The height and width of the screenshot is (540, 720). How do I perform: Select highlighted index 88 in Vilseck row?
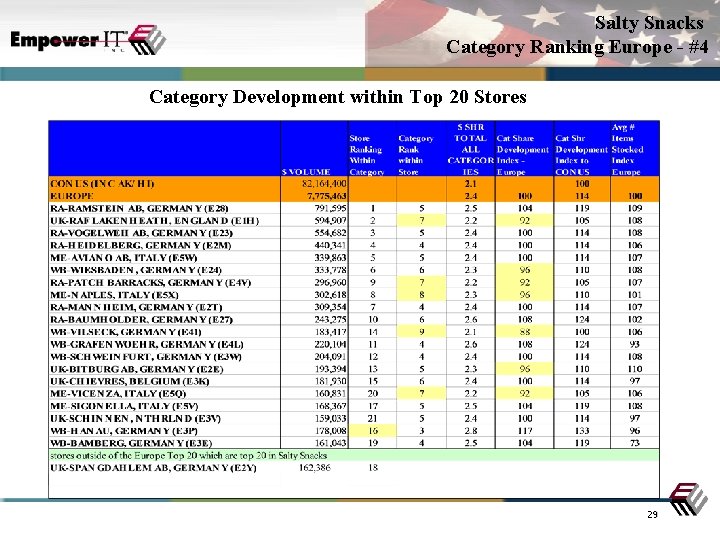[x=525, y=332]
